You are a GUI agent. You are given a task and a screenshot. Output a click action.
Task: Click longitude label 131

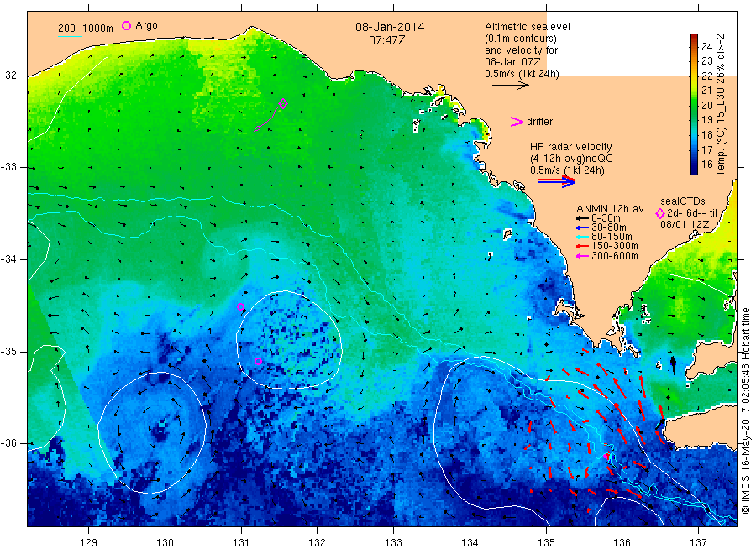[x=241, y=543]
